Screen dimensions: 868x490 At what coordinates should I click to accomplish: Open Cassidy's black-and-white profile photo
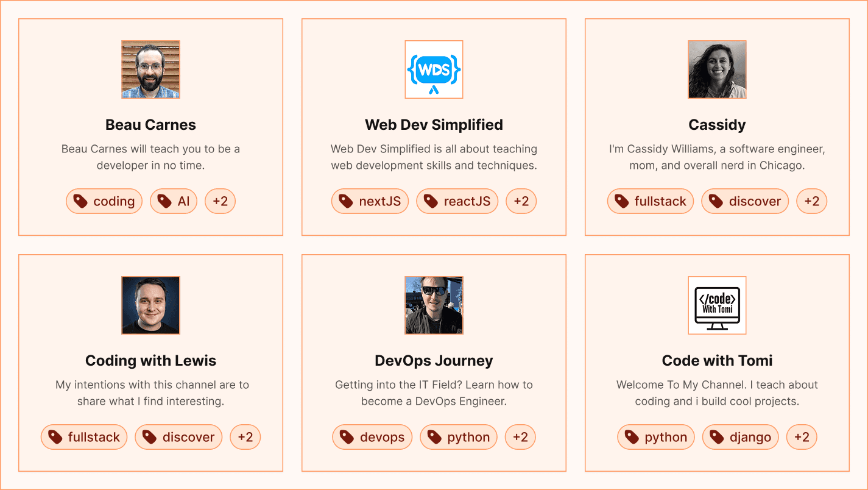click(717, 69)
